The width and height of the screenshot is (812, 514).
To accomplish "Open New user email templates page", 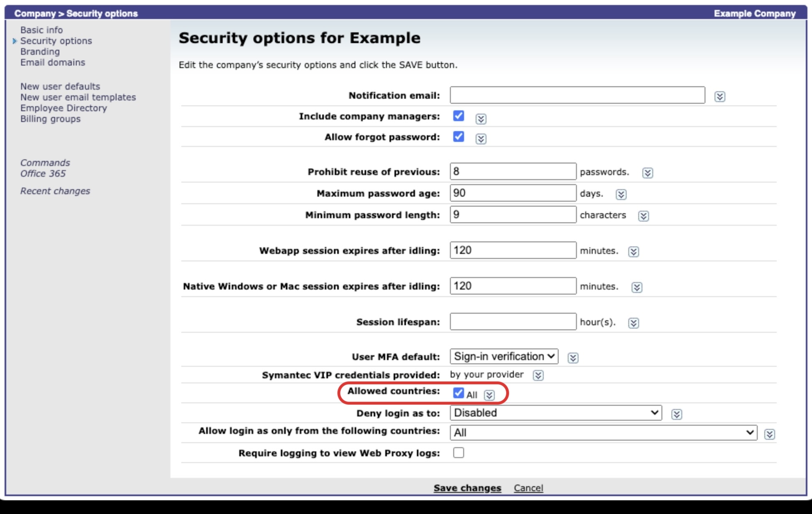I will click(78, 97).
